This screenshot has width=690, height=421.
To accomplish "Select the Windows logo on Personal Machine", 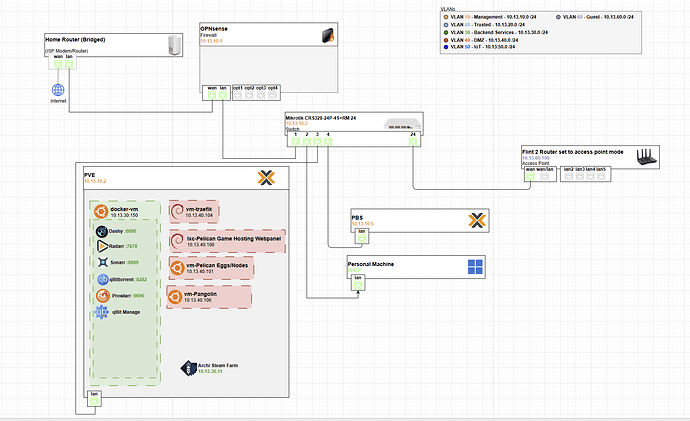I will click(x=476, y=267).
